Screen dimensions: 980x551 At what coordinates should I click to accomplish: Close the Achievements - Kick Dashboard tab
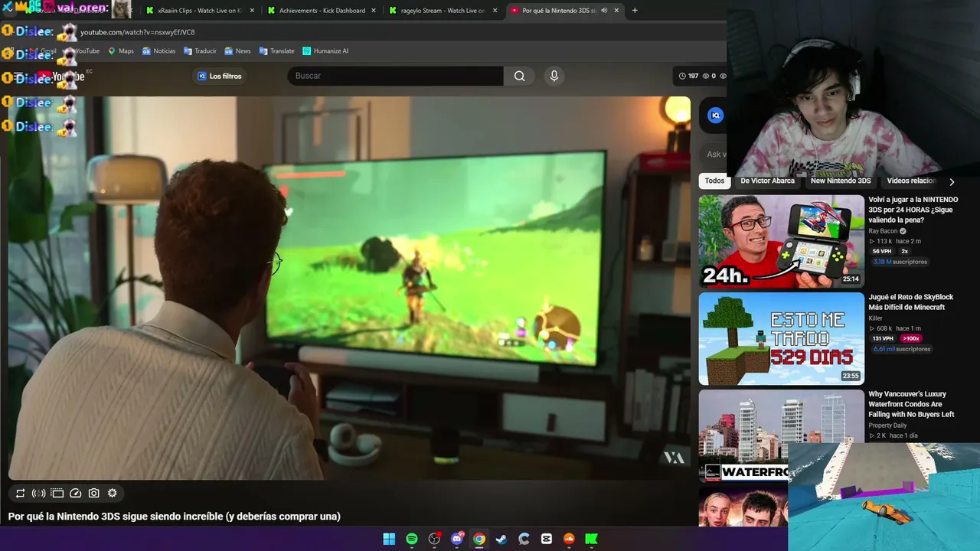(374, 11)
